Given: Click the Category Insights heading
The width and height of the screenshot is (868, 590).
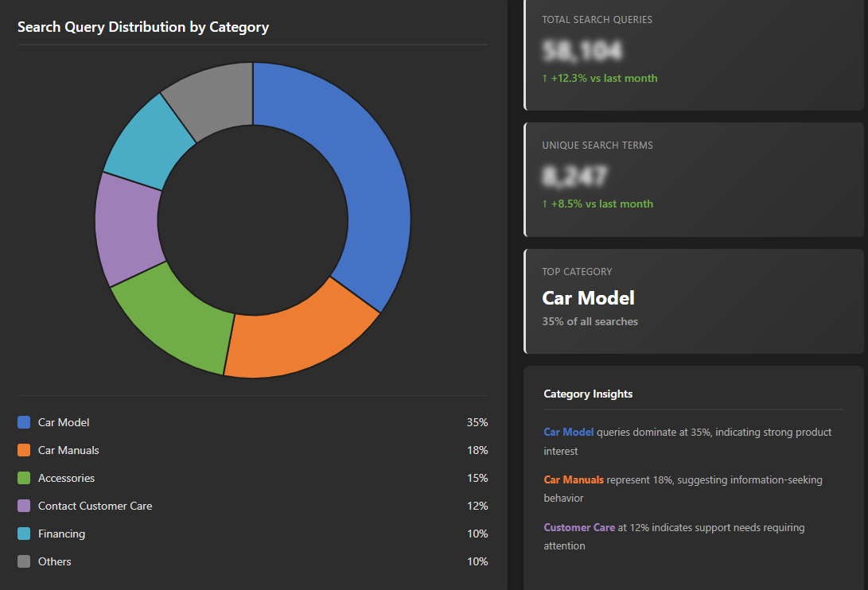Looking at the screenshot, I should 588,394.
